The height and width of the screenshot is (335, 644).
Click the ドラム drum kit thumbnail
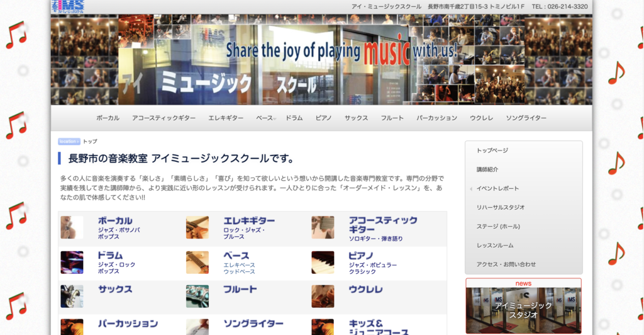click(x=72, y=262)
